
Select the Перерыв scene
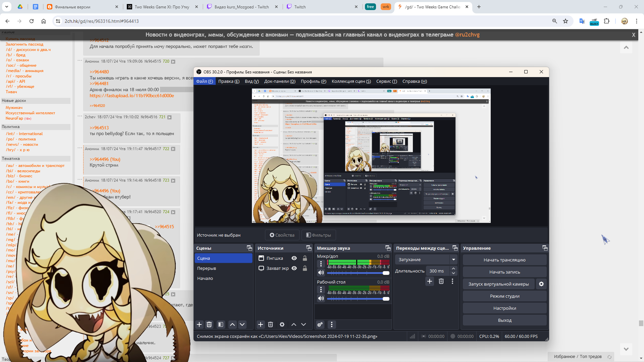pos(223,268)
